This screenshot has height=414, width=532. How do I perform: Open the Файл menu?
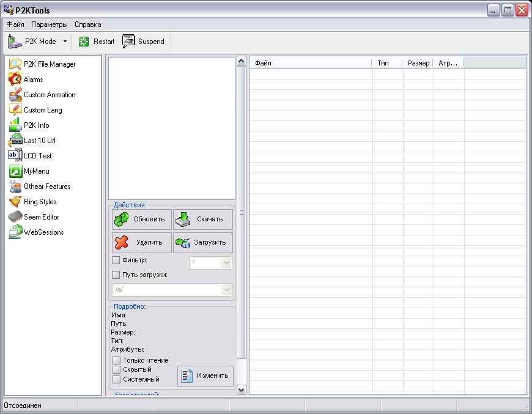click(15, 24)
